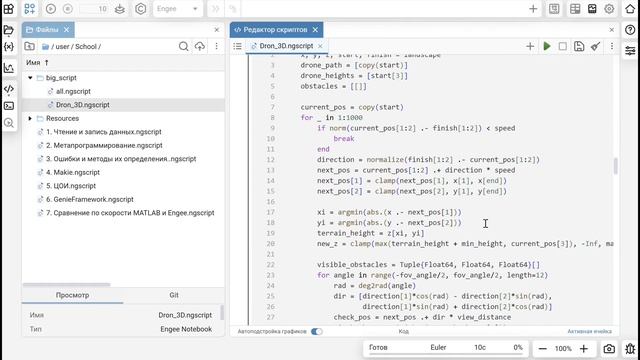The width and height of the screenshot is (640, 360).
Task: Open 5. ЦОИ.ngscript
Action: tap(71, 186)
